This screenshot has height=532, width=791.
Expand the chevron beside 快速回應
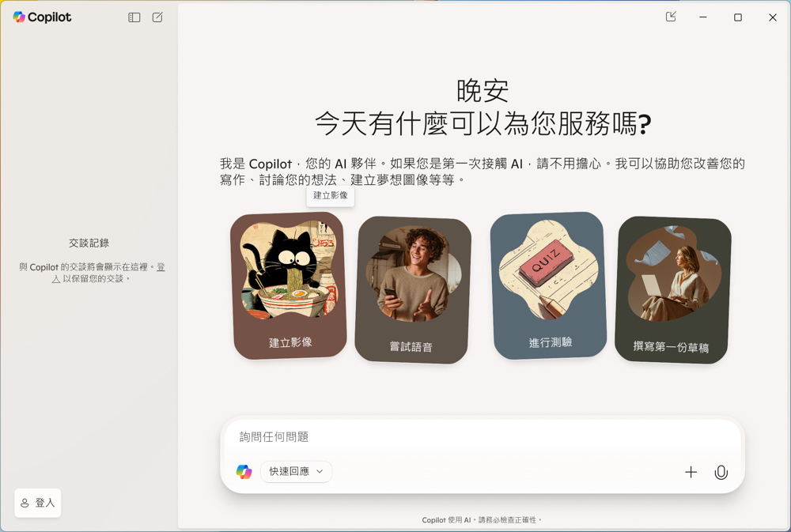[x=320, y=471]
